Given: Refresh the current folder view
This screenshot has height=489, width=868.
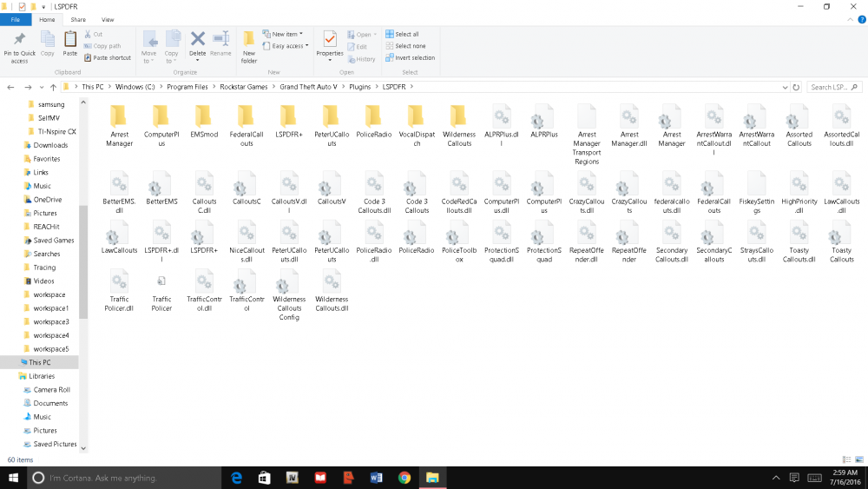Looking at the screenshot, I should tap(796, 87).
